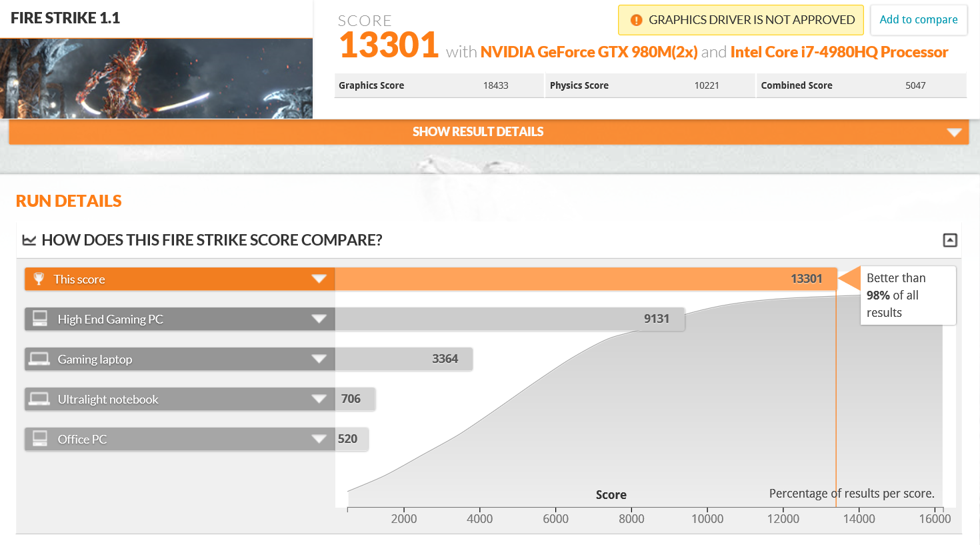Image resolution: width=980 pixels, height=545 pixels.
Task: Click the SHOW RESULT DETAILS label
Action: pyautogui.click(x=478, y=132)
